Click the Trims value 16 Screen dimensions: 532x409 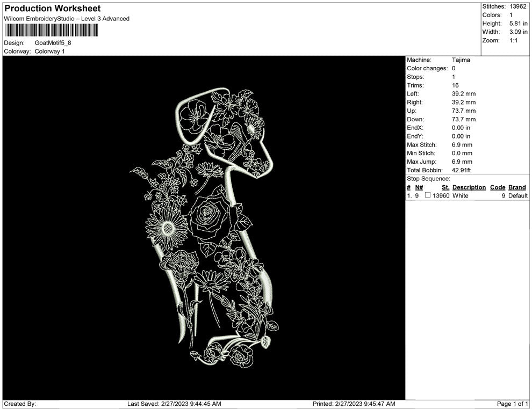[456, 85]
